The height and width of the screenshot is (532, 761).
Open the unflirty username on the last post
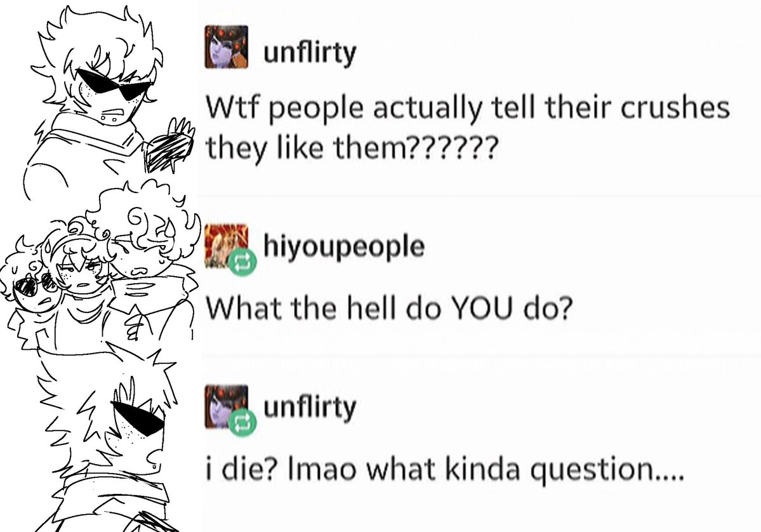coord(310,407)
